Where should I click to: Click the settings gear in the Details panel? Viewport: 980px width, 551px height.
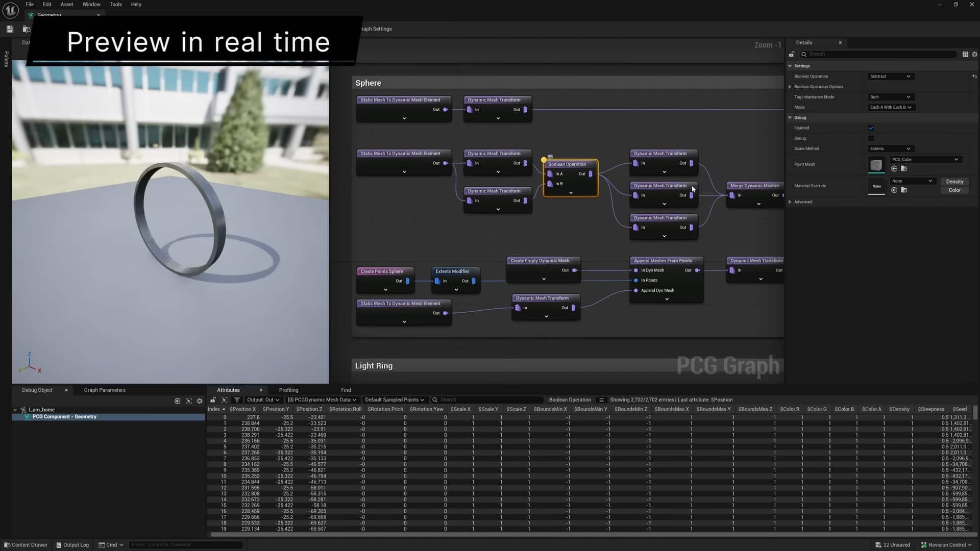974,54
